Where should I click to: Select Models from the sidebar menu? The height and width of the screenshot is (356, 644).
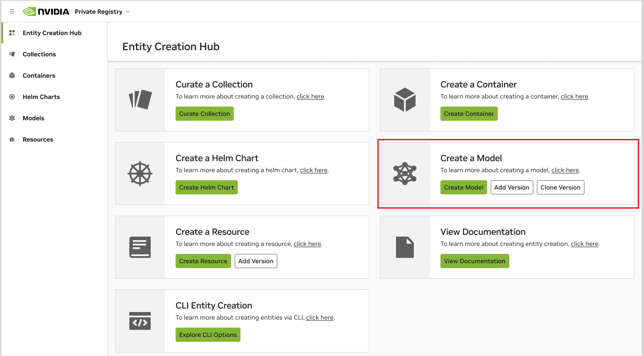(x=33, y=118)
